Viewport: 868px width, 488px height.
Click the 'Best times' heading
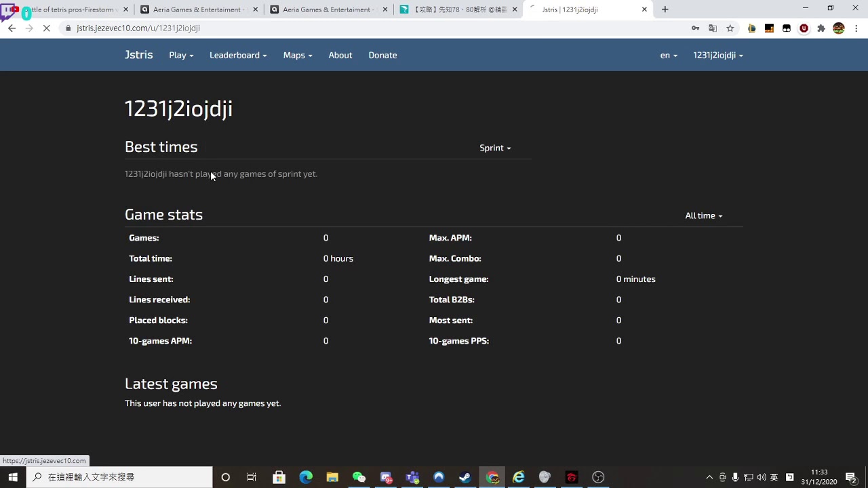[161, 146]
